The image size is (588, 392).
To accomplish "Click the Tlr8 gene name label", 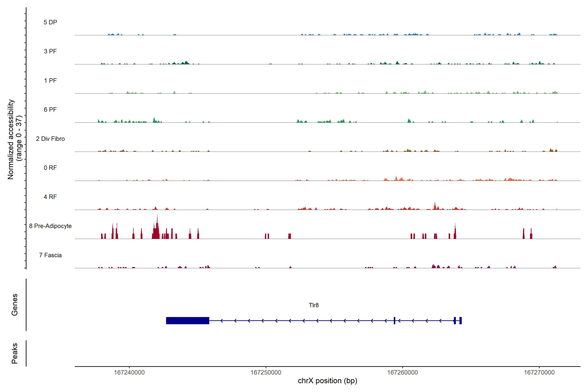I will [x=314, y=305].
